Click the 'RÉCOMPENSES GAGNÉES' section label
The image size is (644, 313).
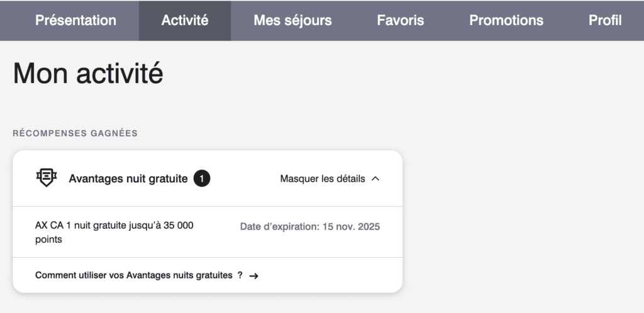coord(75,133)
